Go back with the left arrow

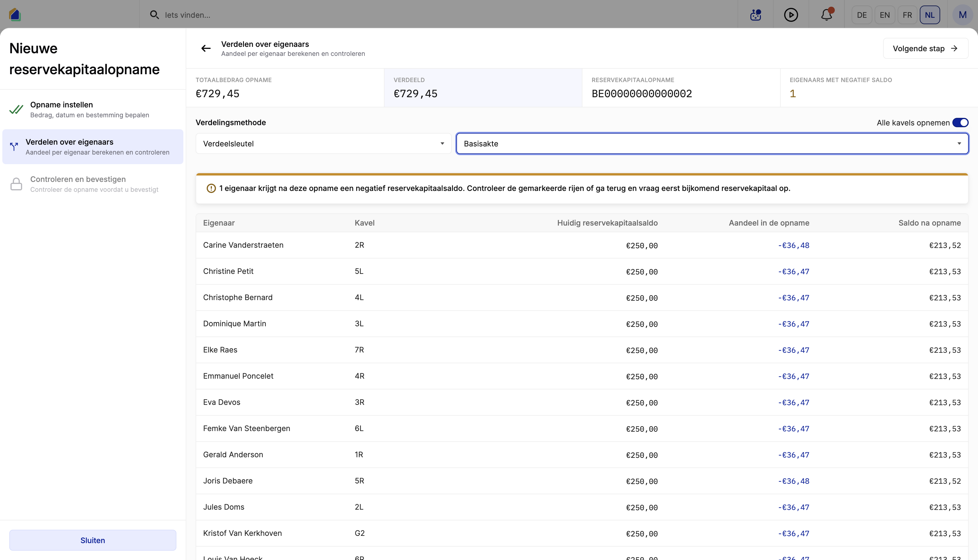click(206, 48)
